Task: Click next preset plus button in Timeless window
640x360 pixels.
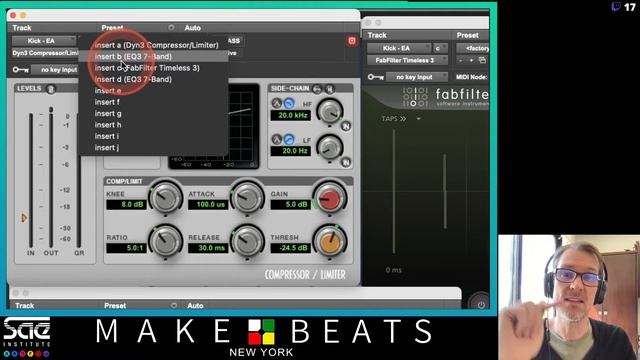Action: pyautogui.click(x=471, y=60)
